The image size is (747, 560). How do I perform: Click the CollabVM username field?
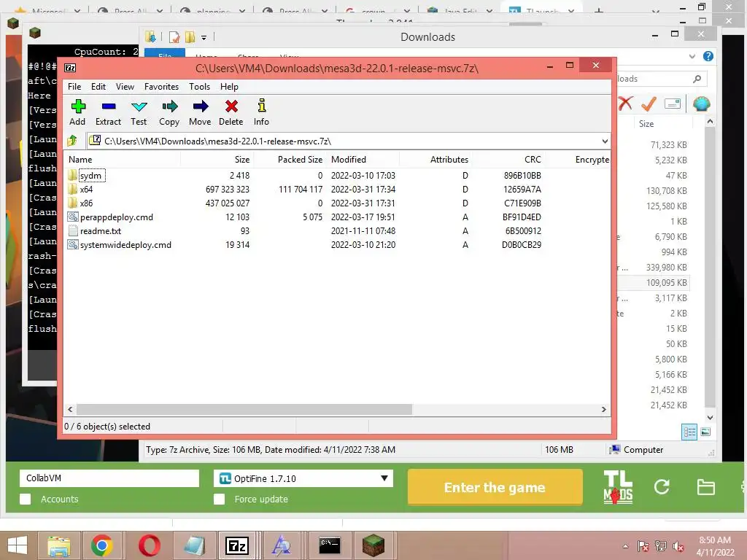point(109,478)
